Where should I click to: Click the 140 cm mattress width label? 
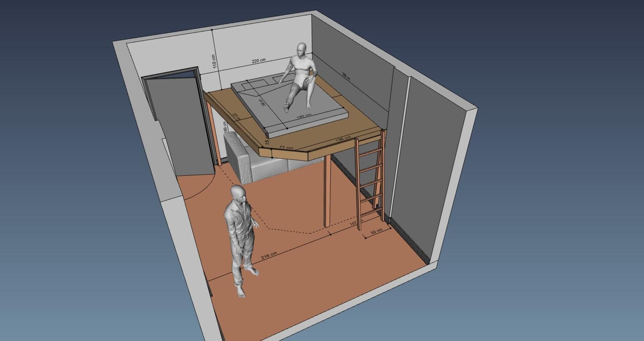point(304,116)
